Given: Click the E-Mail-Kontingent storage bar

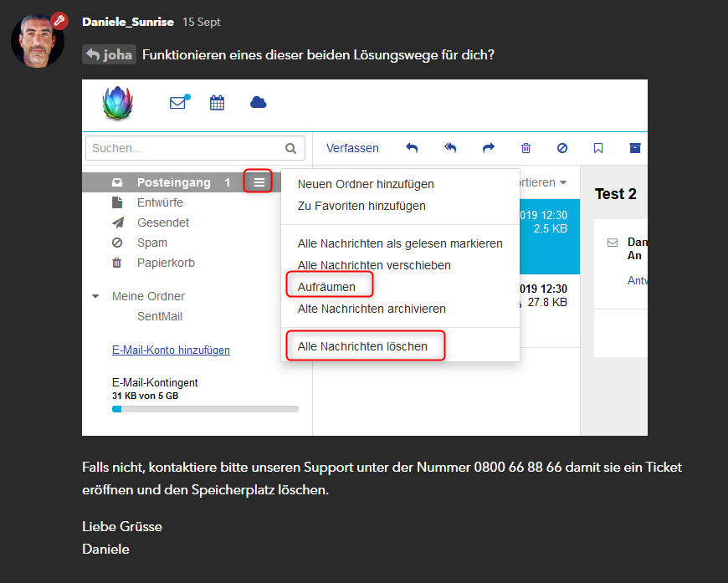Looking at the screenshot, I should pos(205,409).
